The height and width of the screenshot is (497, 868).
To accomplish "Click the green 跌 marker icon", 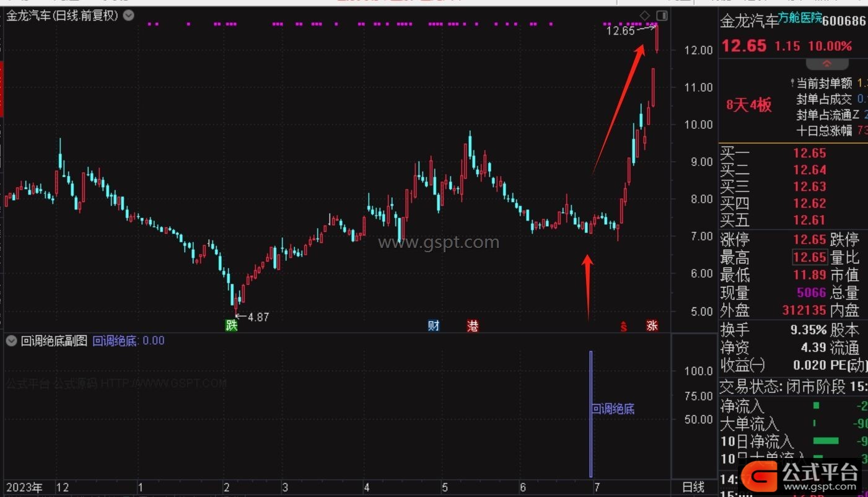I will point(231,325).
